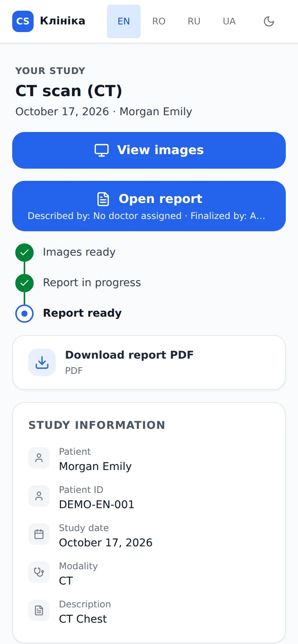
Task: Open the View images button
Action: (149, 150)
